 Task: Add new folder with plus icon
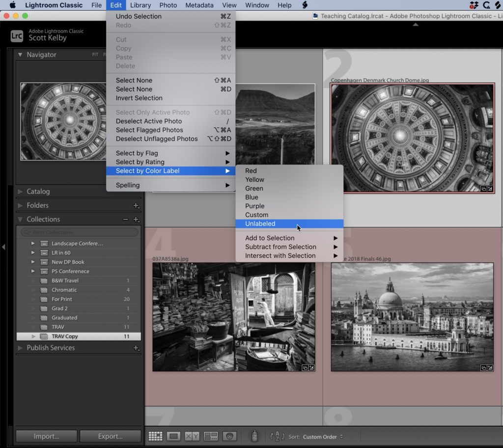[x=136, y=205]
